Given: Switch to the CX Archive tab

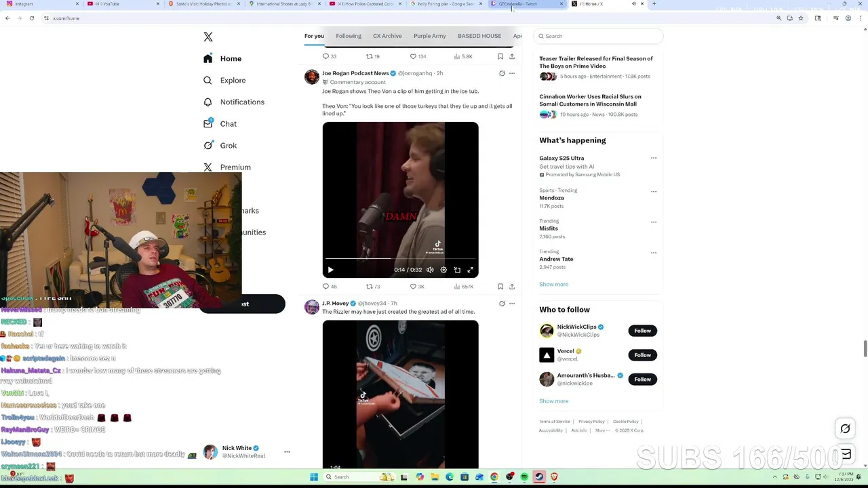Looking at the screenshot, I should tap(387, 36).
